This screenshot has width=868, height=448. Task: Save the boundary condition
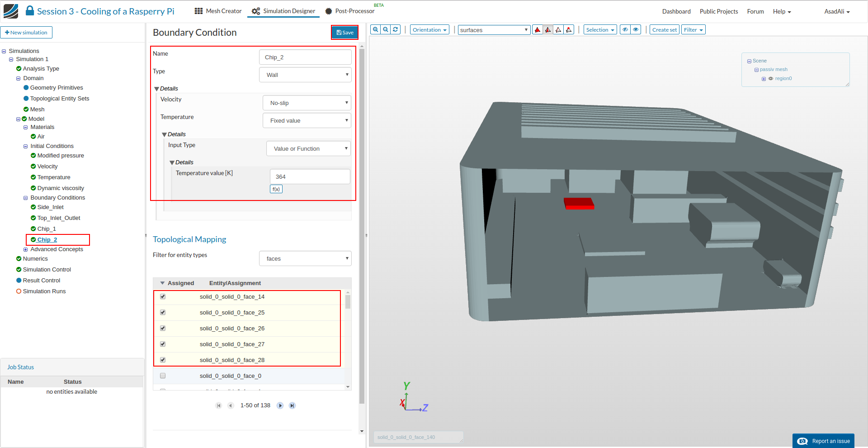[x=344, y=33]
